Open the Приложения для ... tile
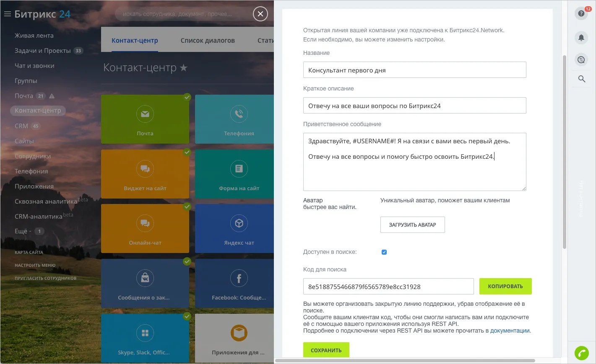This screenshot has width=596, height=364. coord(234,338)
